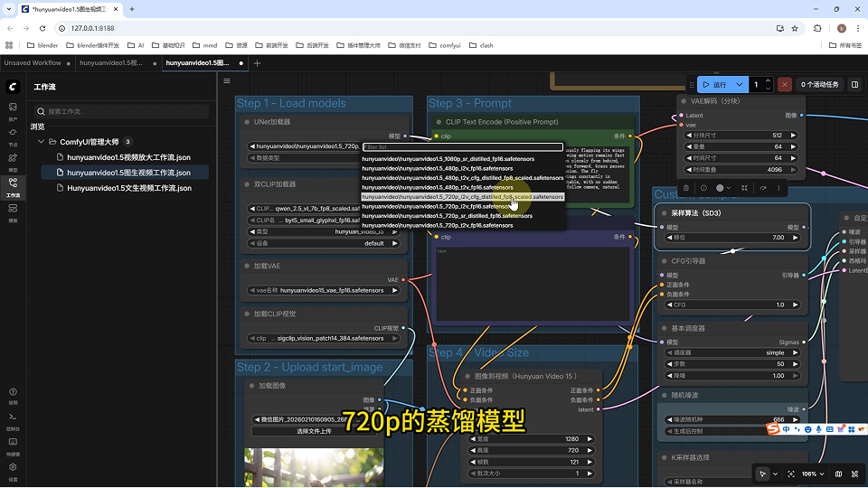Screen dimensions: 868x488
Task: Delete the selected node via trash icon
Action: click(x=686, y=188)
